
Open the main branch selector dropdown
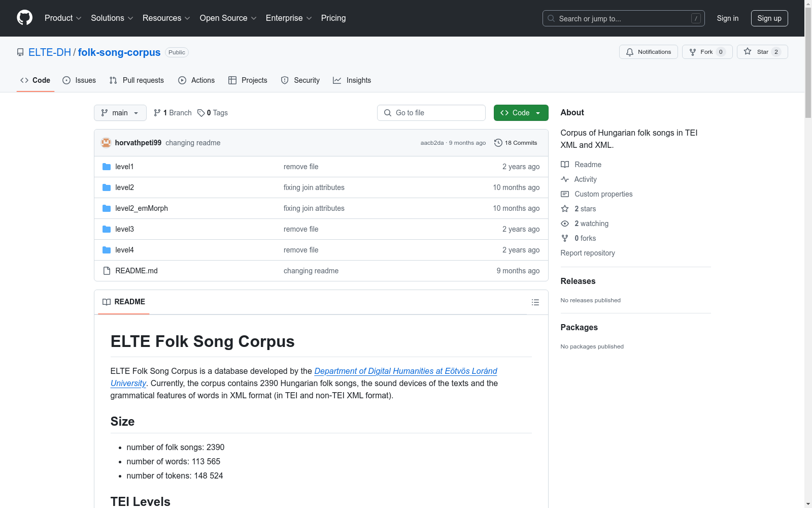tap(120, 113)
